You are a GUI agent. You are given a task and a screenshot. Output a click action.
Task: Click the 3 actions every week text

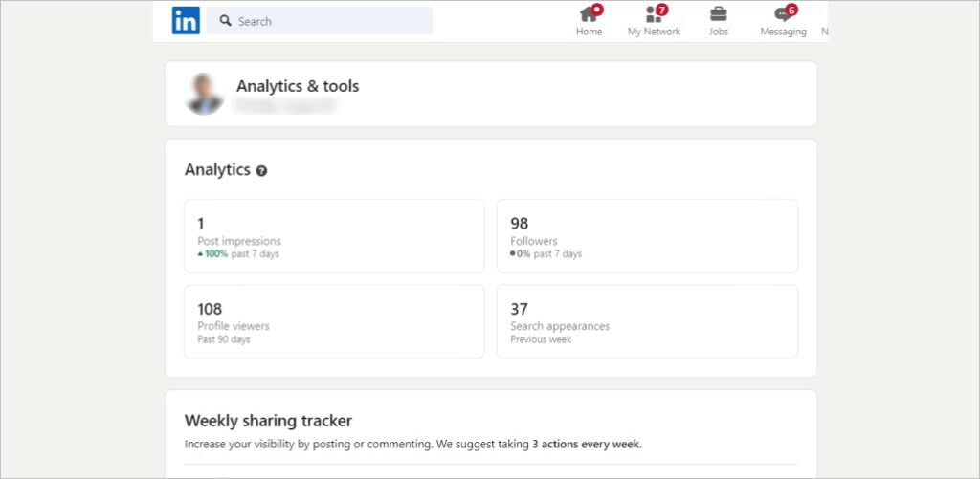click(x=586, y=445)
